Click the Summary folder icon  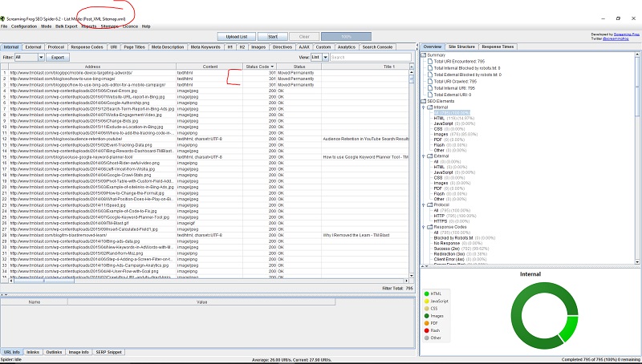[x=424, y=55]
